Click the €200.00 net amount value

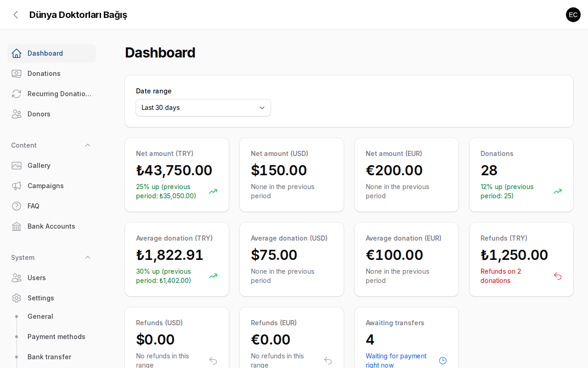click(x=394, y=170)
